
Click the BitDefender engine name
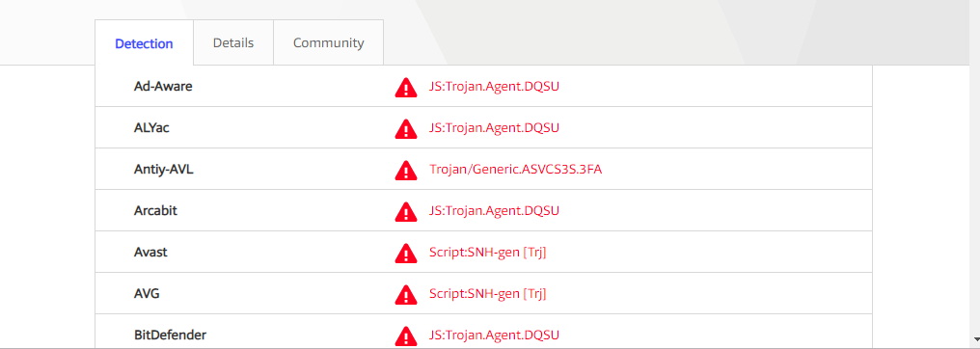tap(170, 336)
